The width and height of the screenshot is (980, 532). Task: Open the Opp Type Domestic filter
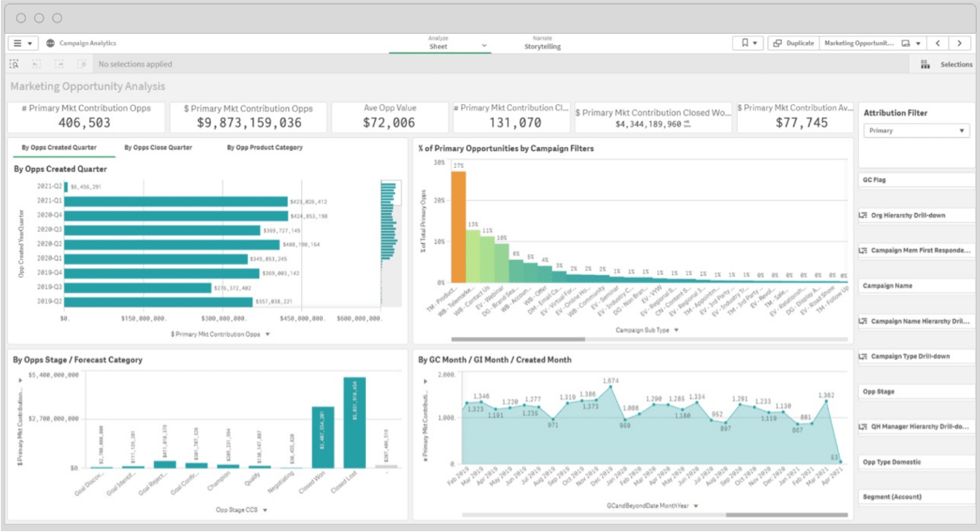pyautogui.click(x=916, y=462)
